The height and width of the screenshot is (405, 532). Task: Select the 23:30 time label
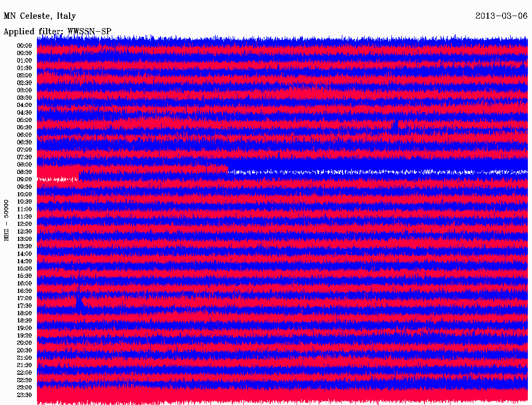click(24, 395)
